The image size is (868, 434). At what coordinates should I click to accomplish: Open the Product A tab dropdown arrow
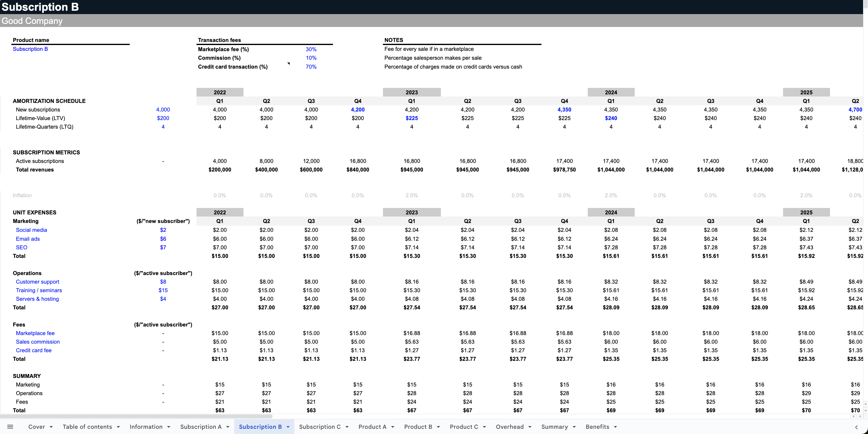pos(392,427)
